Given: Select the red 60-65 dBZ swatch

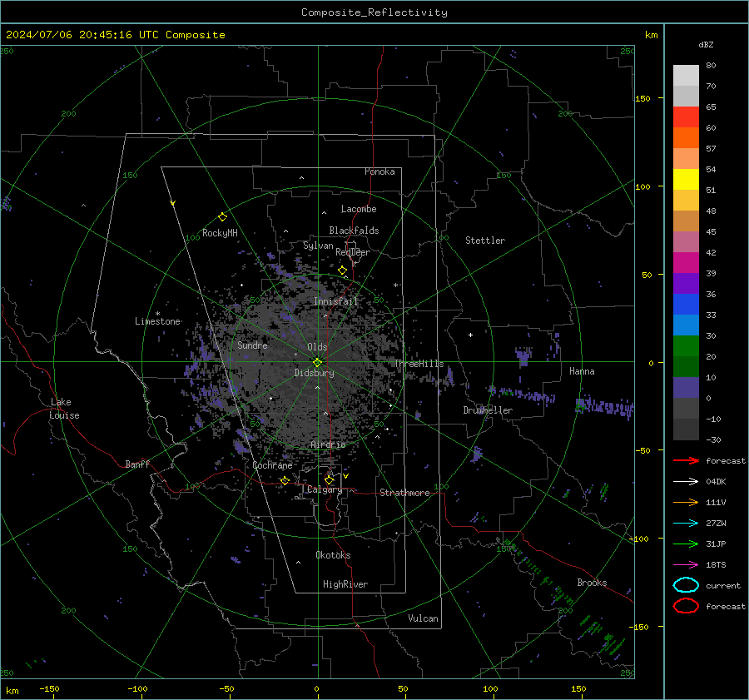Looking at the screenshot, I should click(x=686, y=117).
